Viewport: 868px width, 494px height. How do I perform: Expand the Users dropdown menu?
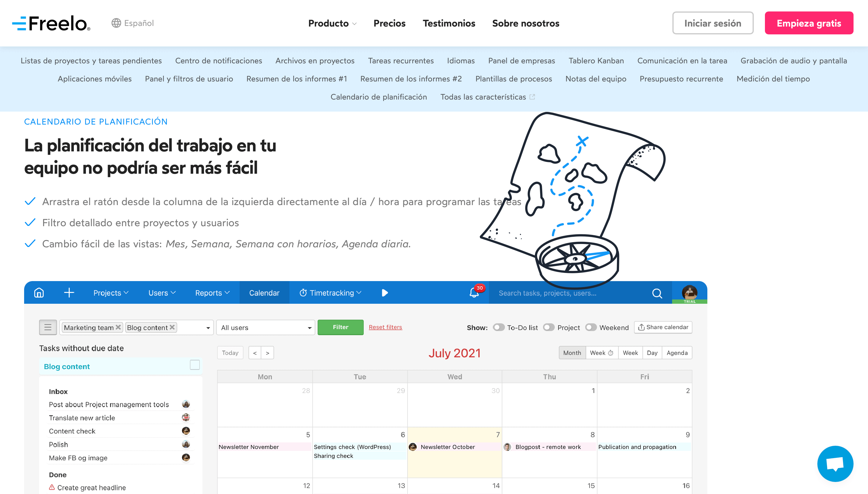[161, 292]
